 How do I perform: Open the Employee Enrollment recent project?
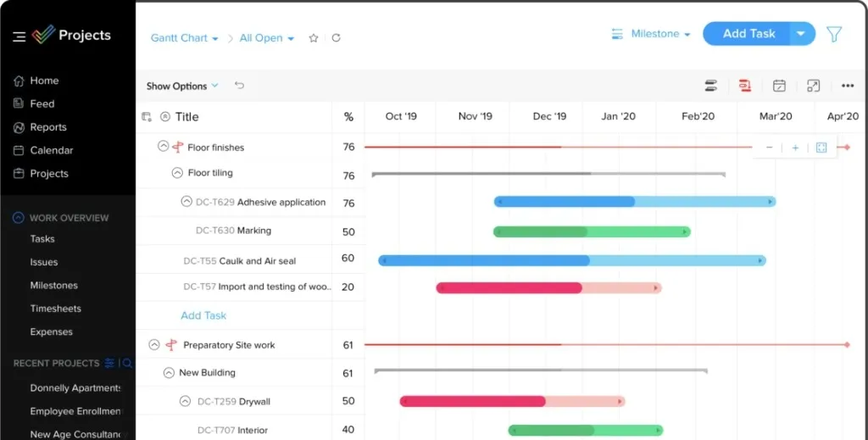pyautogui.click(x=75, y=411)
